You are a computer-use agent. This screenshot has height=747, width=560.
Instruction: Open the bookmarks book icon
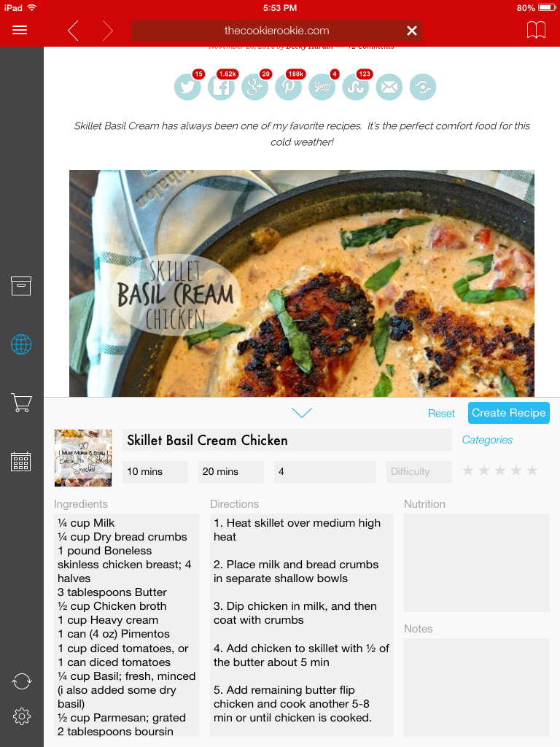536,30
